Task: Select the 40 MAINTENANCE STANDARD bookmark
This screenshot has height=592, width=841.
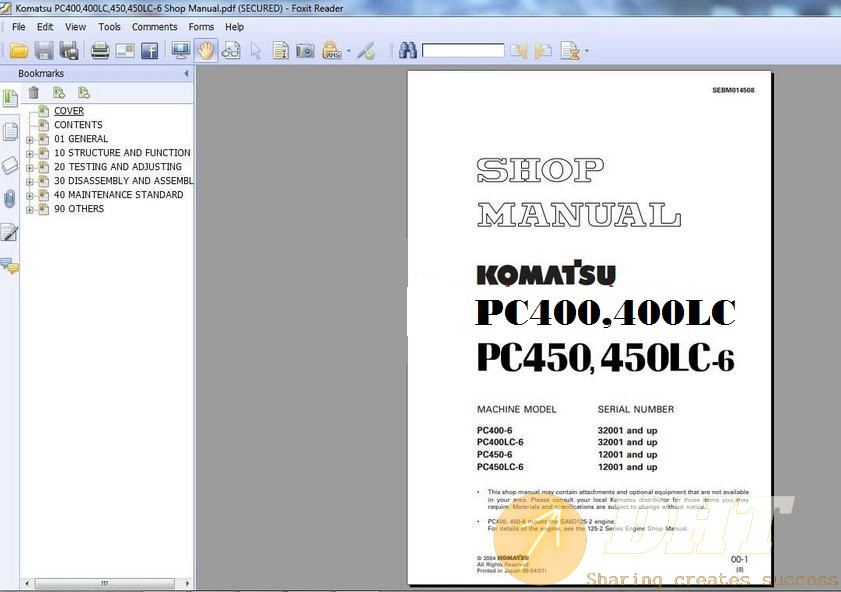Action: click(x=119, y=195)
